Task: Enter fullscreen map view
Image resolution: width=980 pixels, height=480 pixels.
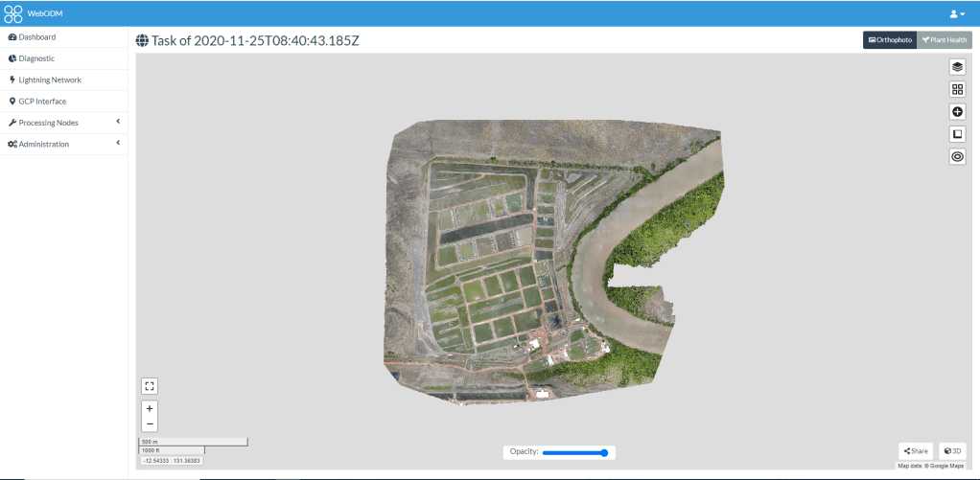Action: (x=150, y=386)
